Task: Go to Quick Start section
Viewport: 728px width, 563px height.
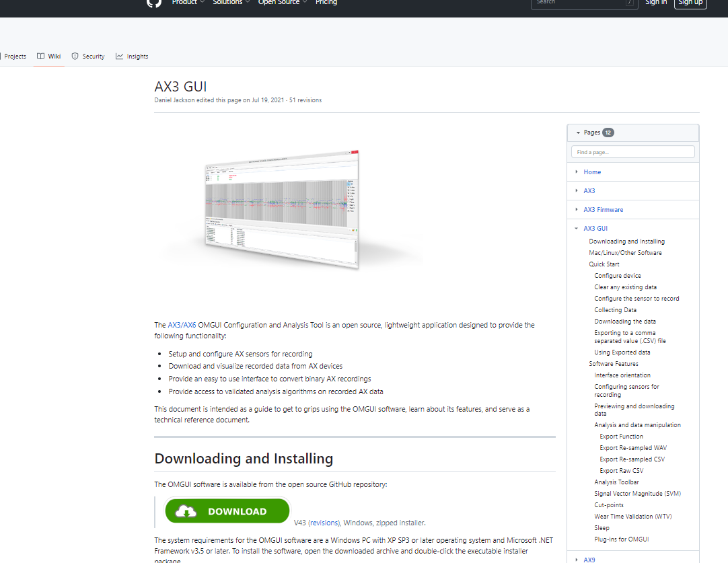Action: pos(604,264)
